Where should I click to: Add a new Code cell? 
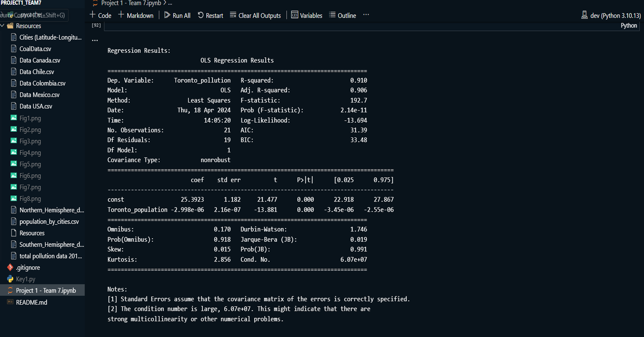101,16
